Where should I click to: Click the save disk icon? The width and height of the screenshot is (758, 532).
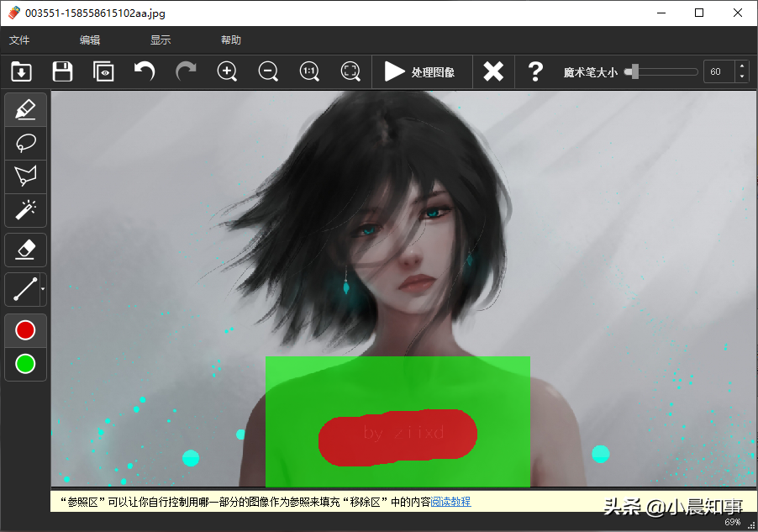[62, 71]
